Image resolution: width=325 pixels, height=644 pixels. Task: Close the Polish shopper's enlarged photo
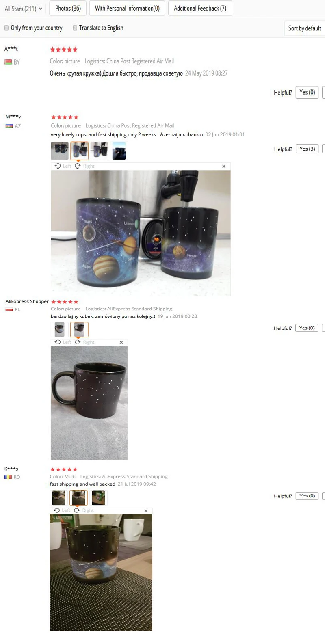[x=121, y=342]
